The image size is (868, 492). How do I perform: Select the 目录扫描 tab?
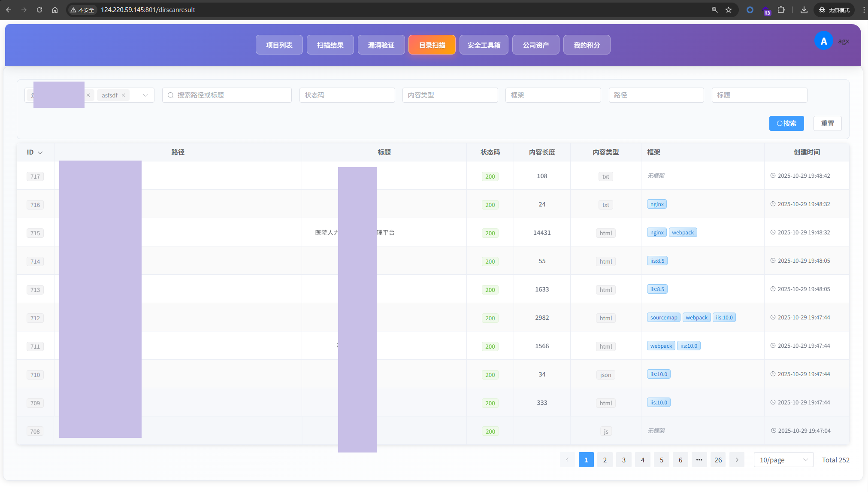tap(432, 45)
